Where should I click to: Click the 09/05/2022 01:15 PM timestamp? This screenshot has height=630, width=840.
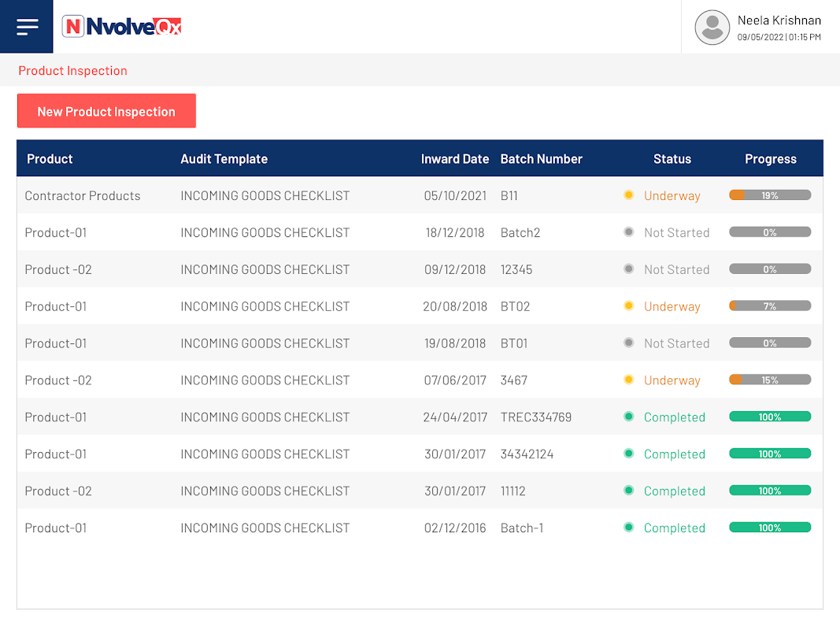tap(779, 37)
